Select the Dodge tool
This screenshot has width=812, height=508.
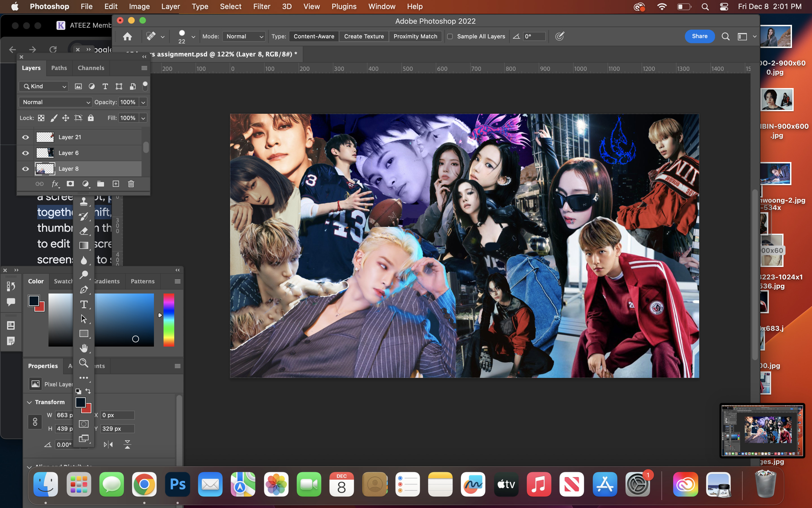(x=83, y=275)
